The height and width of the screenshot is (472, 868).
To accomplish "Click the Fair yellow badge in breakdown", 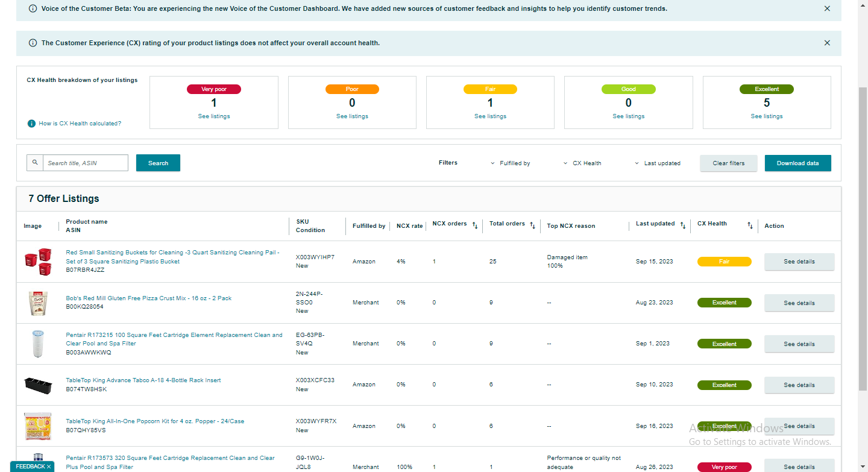I will pyautogui.click(x=490, y=89).
